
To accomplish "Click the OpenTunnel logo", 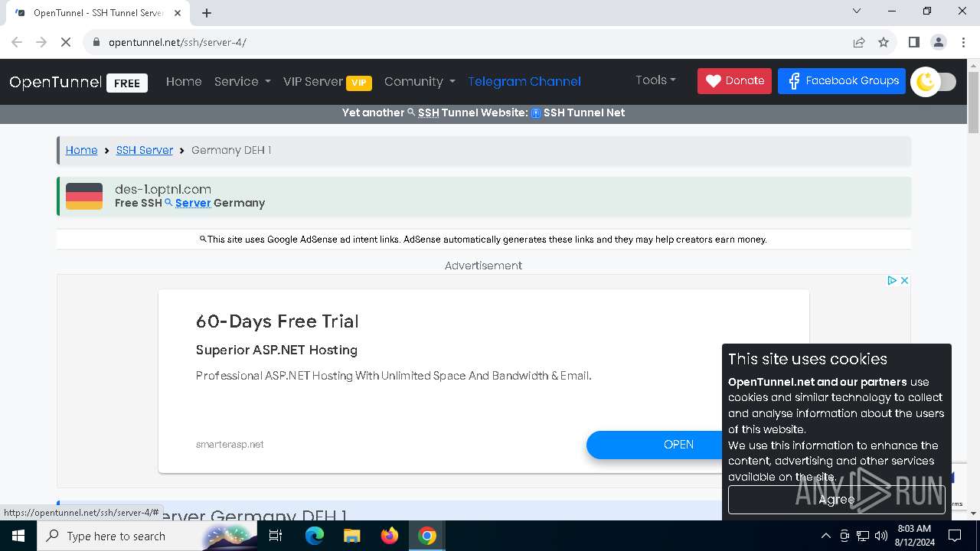I will [55, 82].
